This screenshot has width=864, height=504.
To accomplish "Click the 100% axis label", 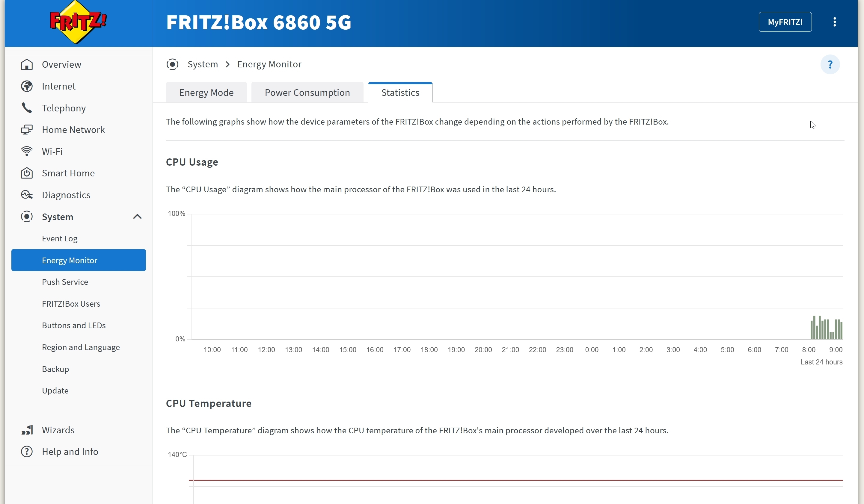I will (x=176, y=214).
